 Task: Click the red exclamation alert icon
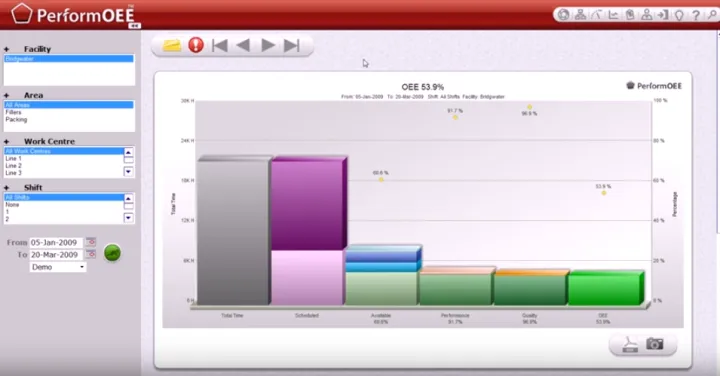[196, 45]
